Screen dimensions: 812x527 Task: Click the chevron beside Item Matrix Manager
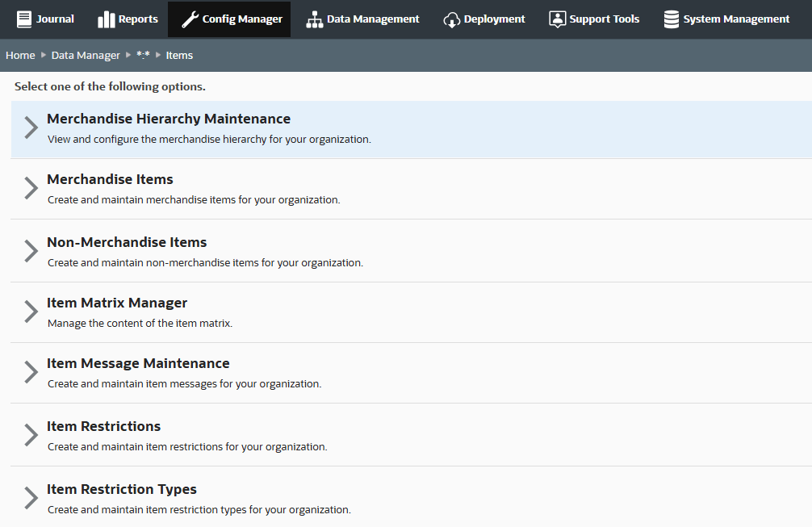point(30,312)
